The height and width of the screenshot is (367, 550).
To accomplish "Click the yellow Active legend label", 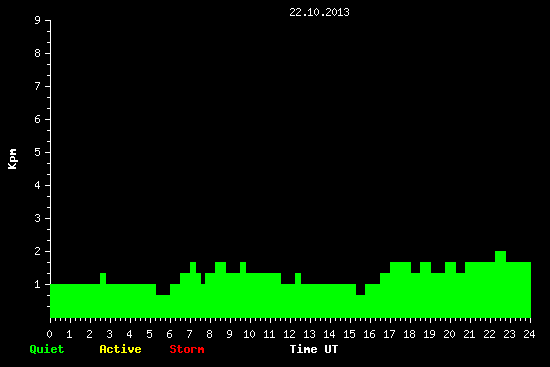I will [x=120, y=349].
